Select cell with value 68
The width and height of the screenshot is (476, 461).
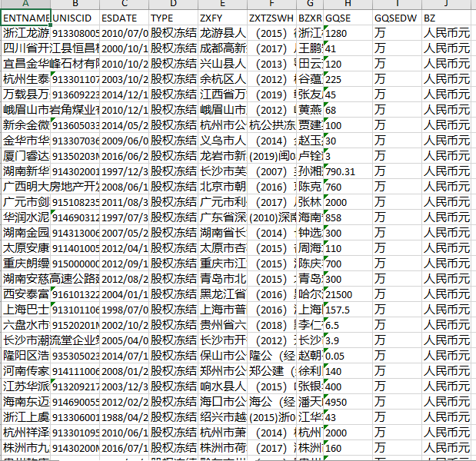pyautogui.click(x=348, y=110)
